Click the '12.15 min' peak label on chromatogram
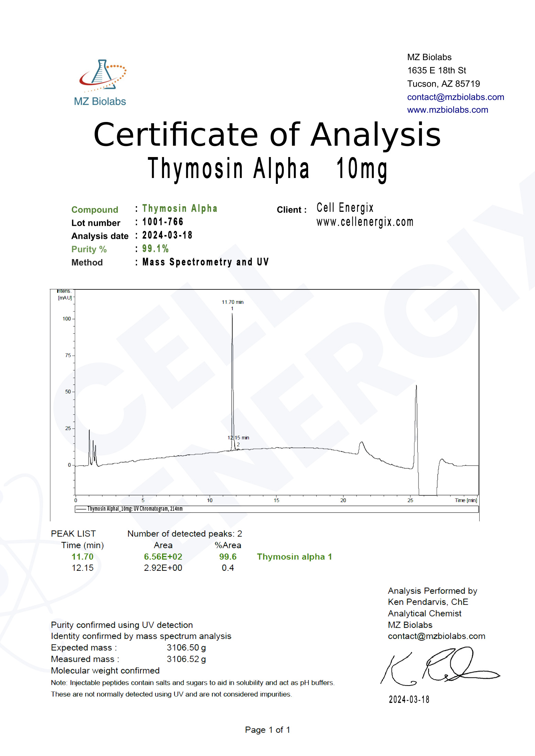This screenshot has height=756, width=535. pyautogui.click(x=238, y=438)
